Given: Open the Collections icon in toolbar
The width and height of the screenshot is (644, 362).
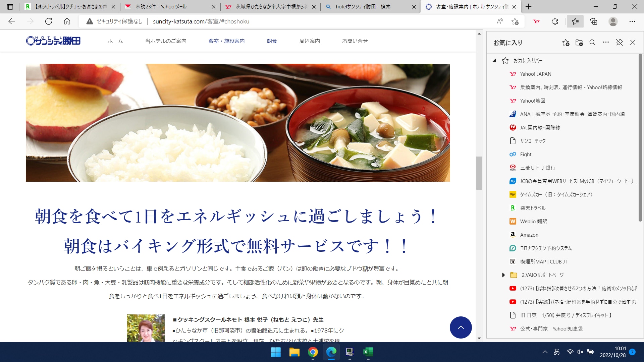Looking at the screenshot, I should (x=594, y=21).
